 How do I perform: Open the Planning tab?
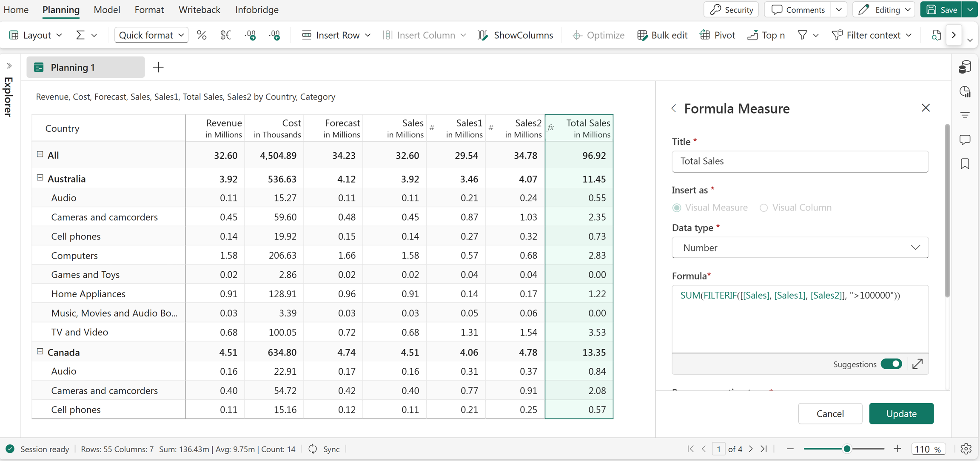coord(61,9)
